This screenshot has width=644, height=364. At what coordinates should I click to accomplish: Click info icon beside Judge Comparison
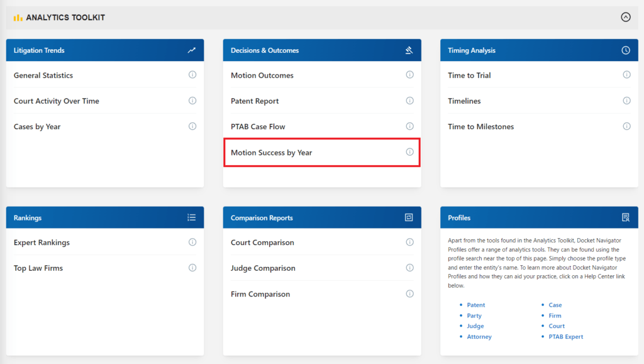(x=409, y=268)
